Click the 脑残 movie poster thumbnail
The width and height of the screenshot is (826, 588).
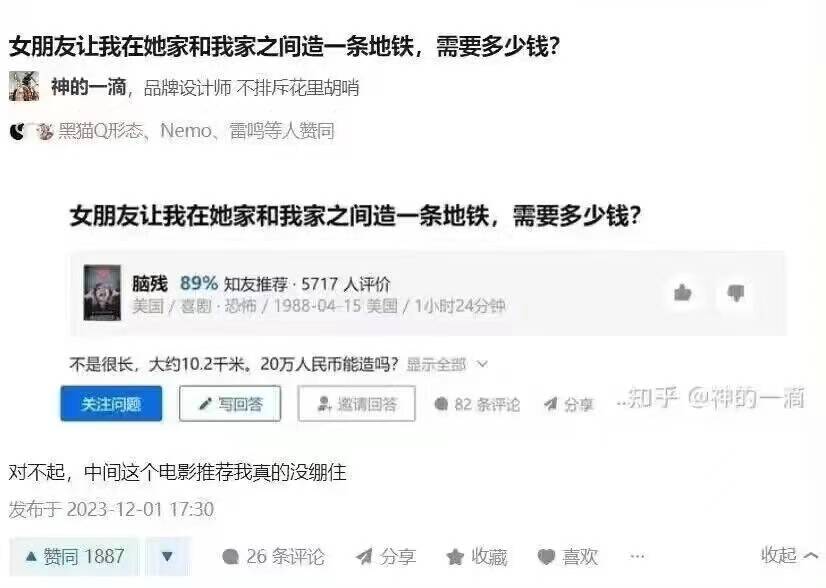click(x=102, y=292)
